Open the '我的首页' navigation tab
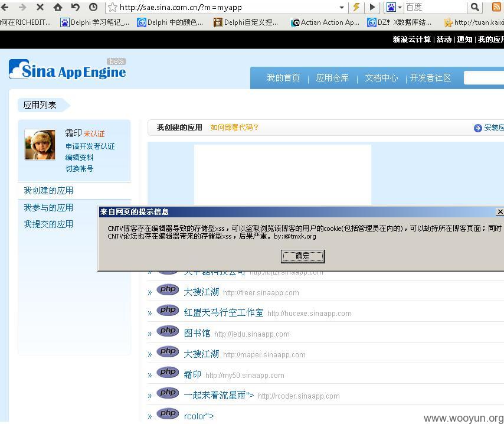504x424 pixels. coord(283,77)
